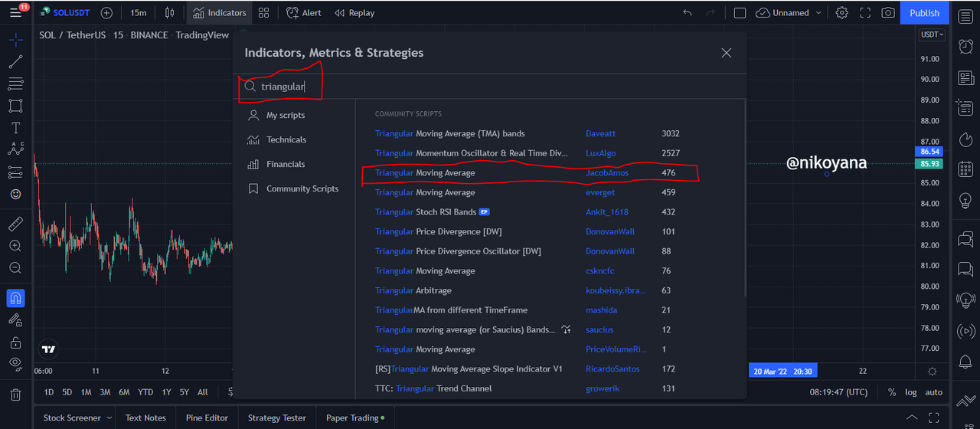
Task: Click the triangular search input field
Action: [490, 87]
